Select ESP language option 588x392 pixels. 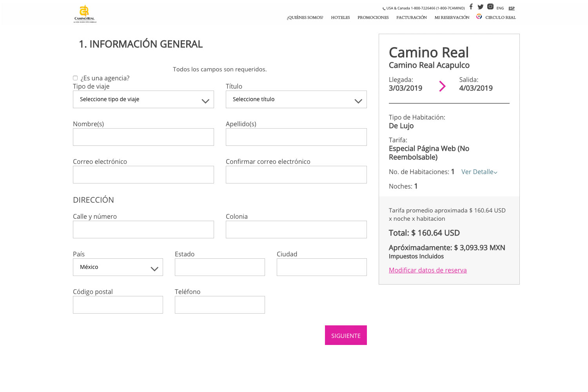[x=511, y=8]
